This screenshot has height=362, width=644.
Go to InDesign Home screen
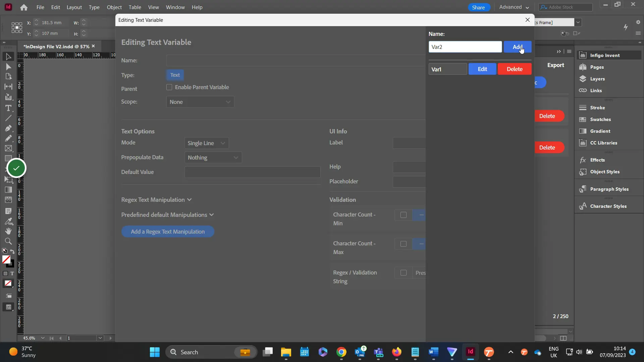pyautogui.click(x=24, y=7)
